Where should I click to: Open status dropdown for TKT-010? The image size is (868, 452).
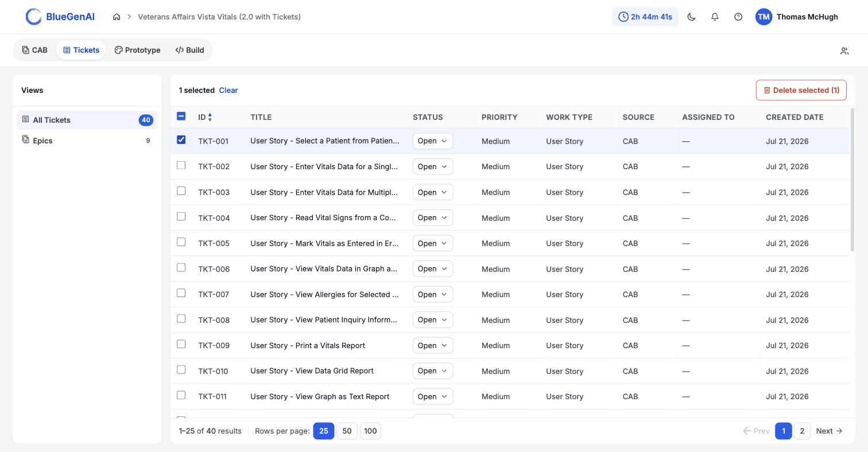(433, 371)
